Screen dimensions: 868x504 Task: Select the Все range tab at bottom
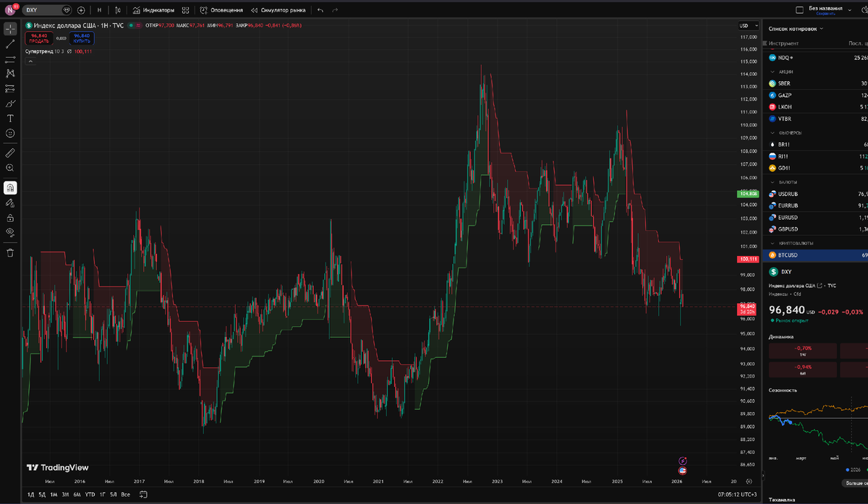click(124, 495)
